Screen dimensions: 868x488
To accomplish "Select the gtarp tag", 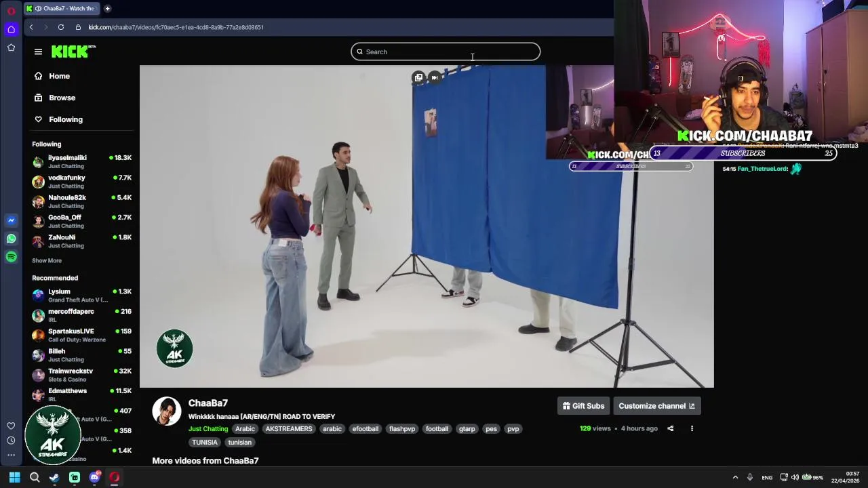I will 467,428.
